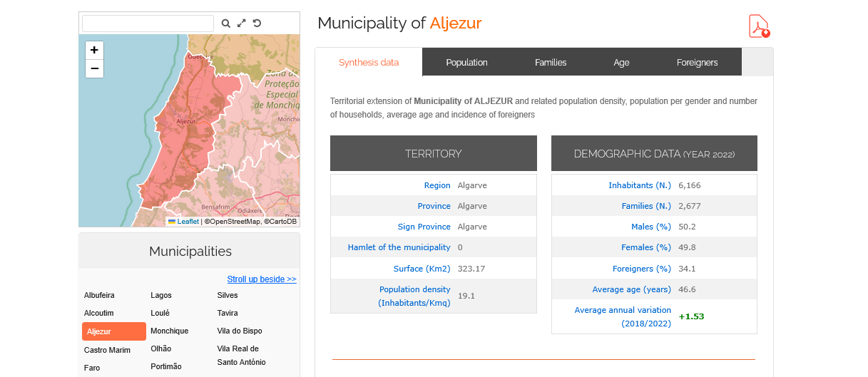Screen dimensions: 868x377
Task: Click the Males (%) label
Action: [651, 227]
